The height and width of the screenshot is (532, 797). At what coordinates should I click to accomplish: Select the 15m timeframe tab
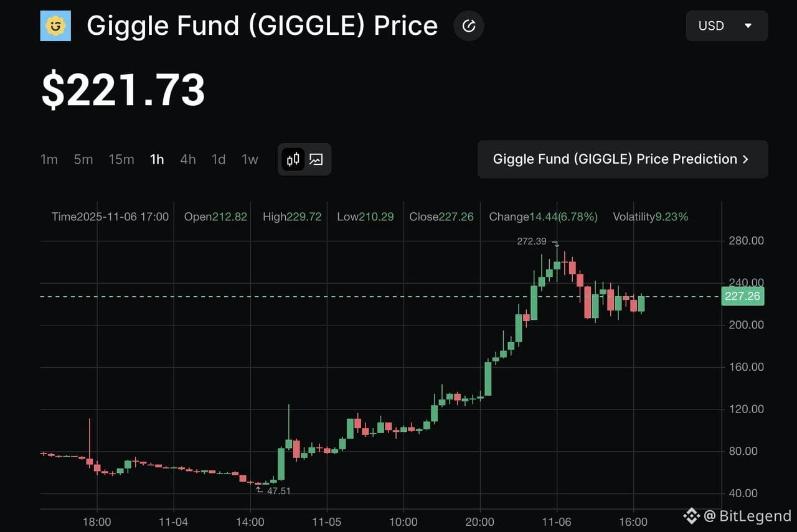121,159
